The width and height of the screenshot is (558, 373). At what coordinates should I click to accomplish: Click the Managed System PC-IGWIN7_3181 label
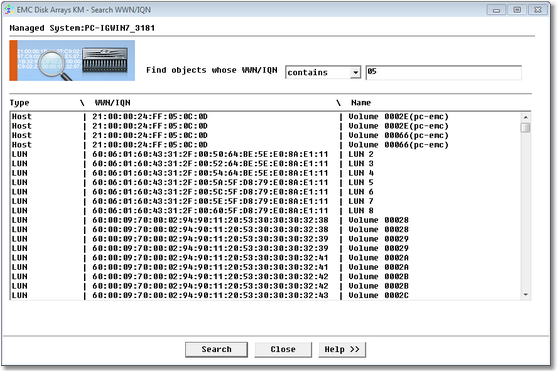(x=82, y=28)
